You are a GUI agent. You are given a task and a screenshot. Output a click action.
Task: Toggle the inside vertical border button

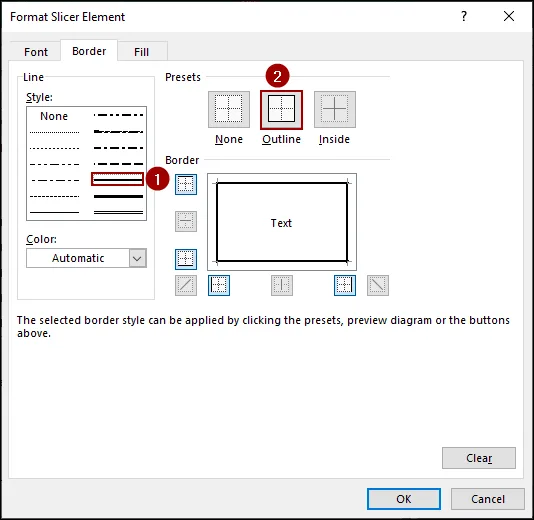tap(282, 285)
